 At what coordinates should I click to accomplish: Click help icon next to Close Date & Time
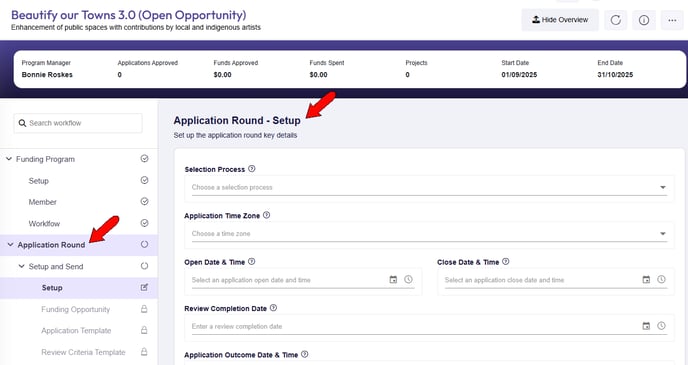pos(505,261)
